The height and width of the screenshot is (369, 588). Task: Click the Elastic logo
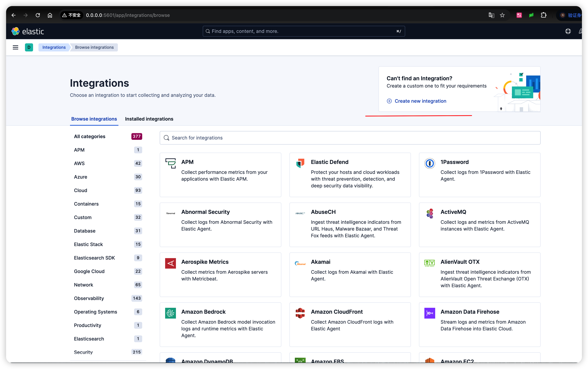click(28, 31)
